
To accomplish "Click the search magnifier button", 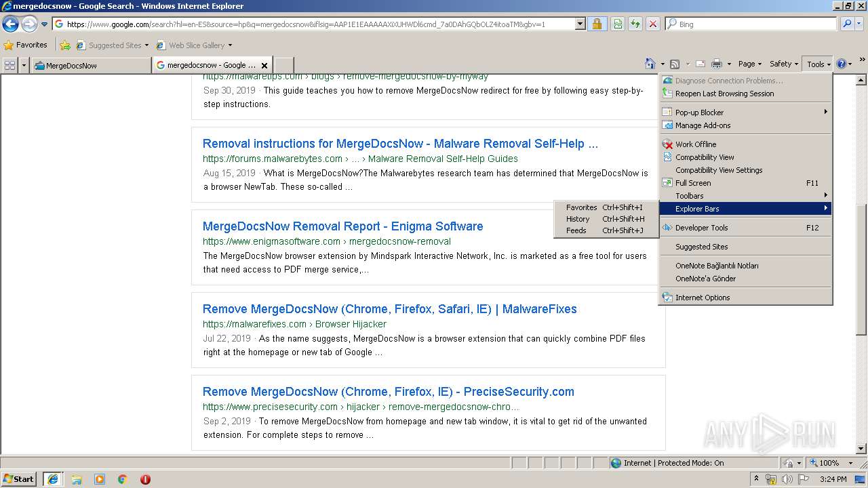I will pos(846,24).
